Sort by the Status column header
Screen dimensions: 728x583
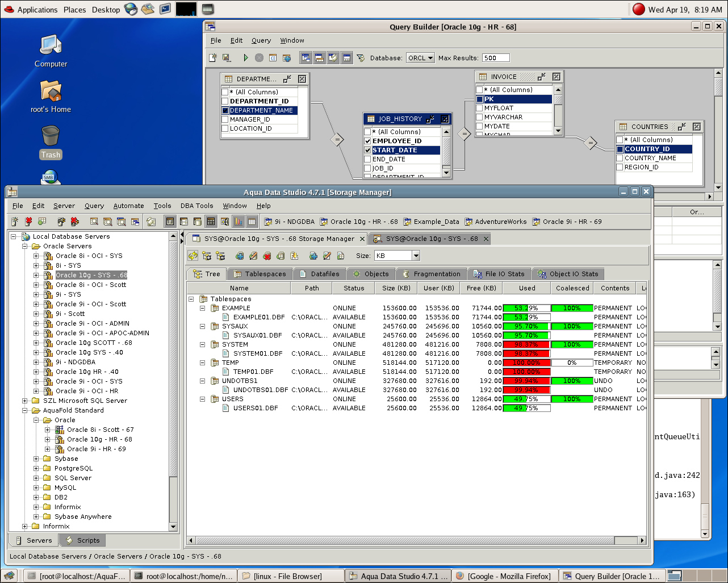tap(354, 288)
